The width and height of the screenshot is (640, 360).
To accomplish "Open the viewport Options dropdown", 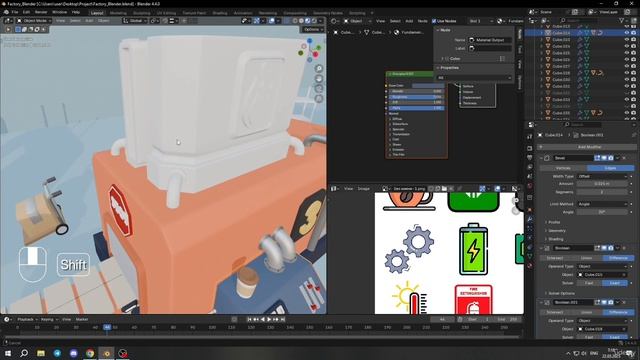I will coord(313,29).
